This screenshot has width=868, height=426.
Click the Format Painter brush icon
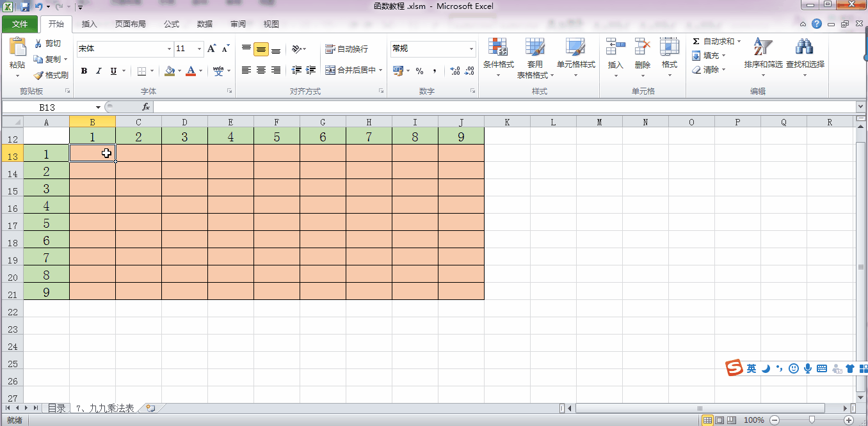[x=39, y=75]
